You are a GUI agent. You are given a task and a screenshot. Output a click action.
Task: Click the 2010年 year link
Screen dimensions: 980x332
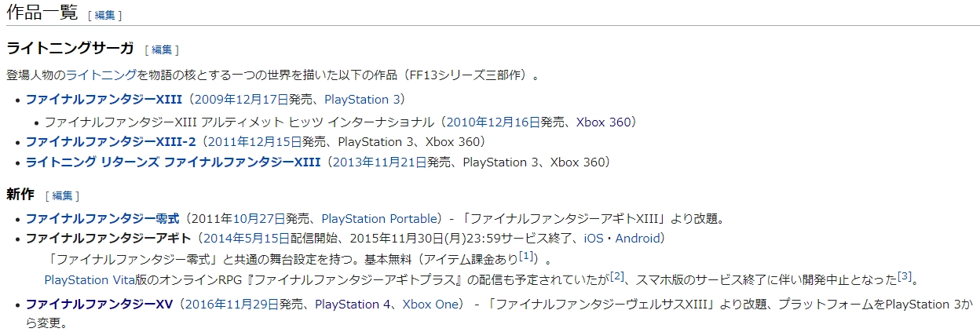click(x=465, y=122)
